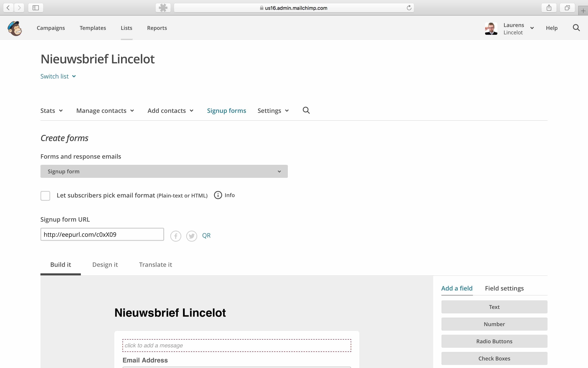
Task: Expand the Stats menu
Action: [51, 111]
